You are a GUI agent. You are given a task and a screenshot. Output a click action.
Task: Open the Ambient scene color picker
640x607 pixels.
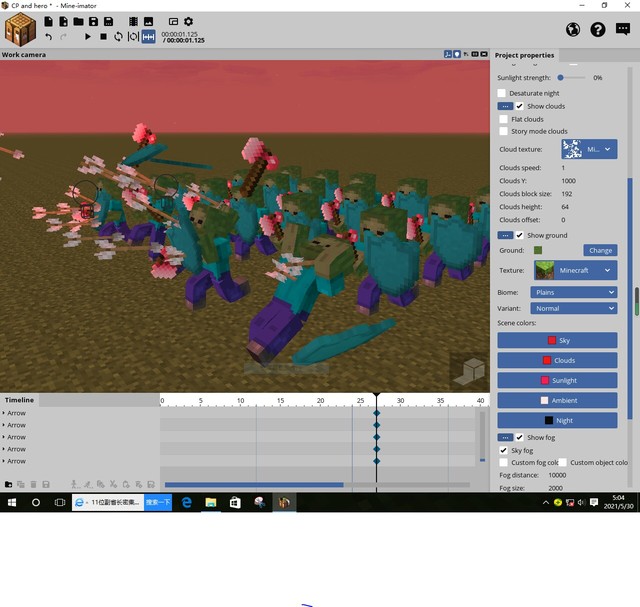[557, 400]
